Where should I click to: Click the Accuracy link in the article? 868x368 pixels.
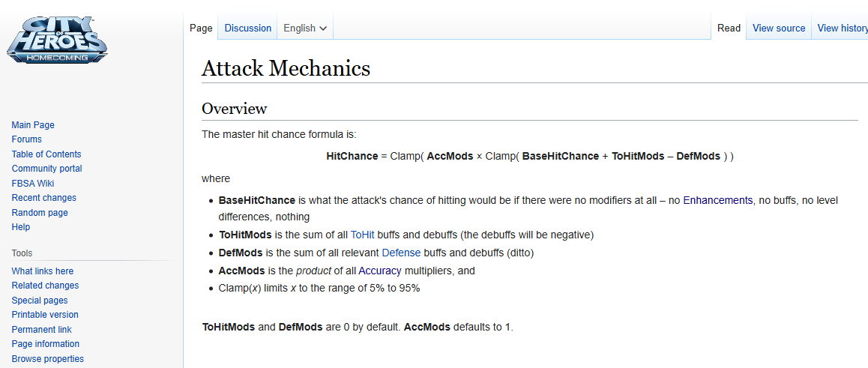[379, 271]
